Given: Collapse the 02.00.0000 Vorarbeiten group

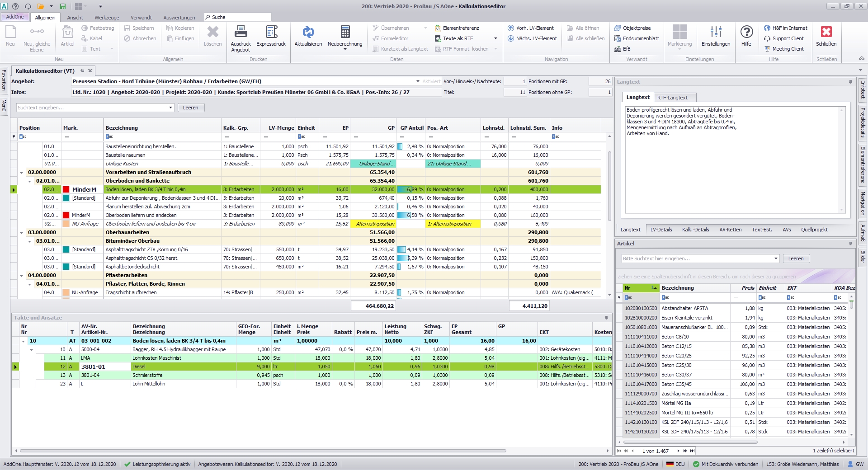Looking at the screenshot, I should click(x=21, y=173).
